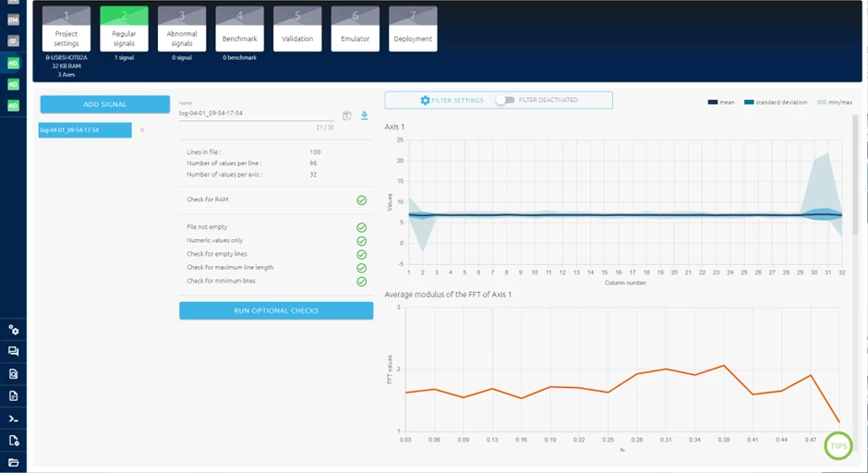
Task: Download the signal using the arrow icon
Action: pos(364,115)
